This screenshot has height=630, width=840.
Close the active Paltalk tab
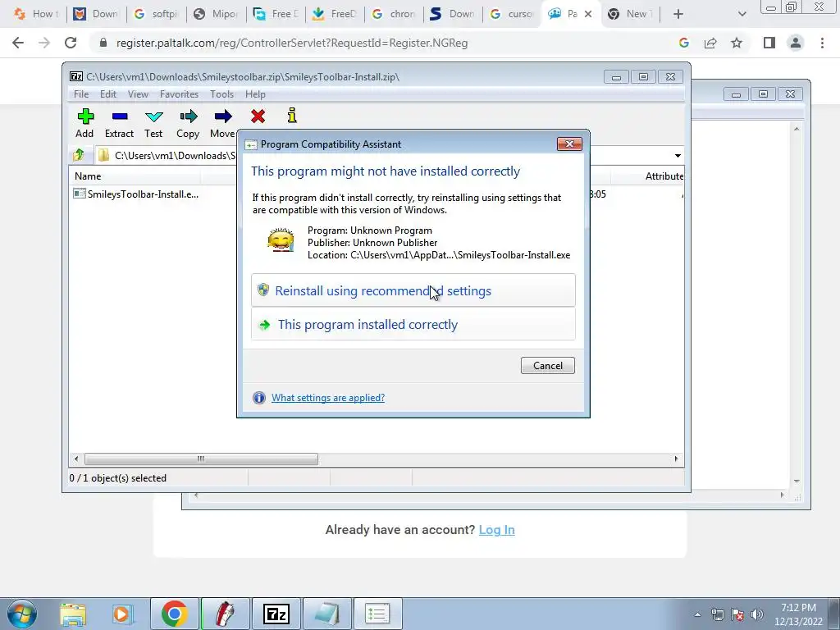point(588,14)
